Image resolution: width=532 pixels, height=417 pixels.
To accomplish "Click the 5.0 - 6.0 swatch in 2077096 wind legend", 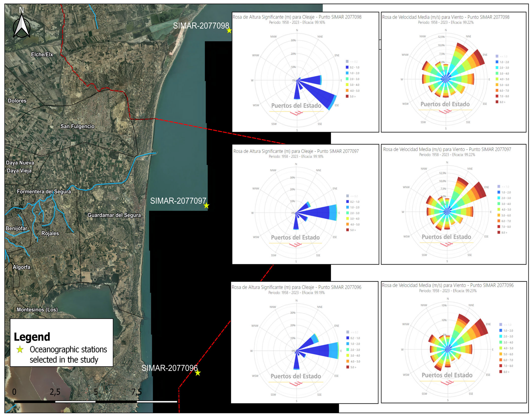I will pos(501,354).
